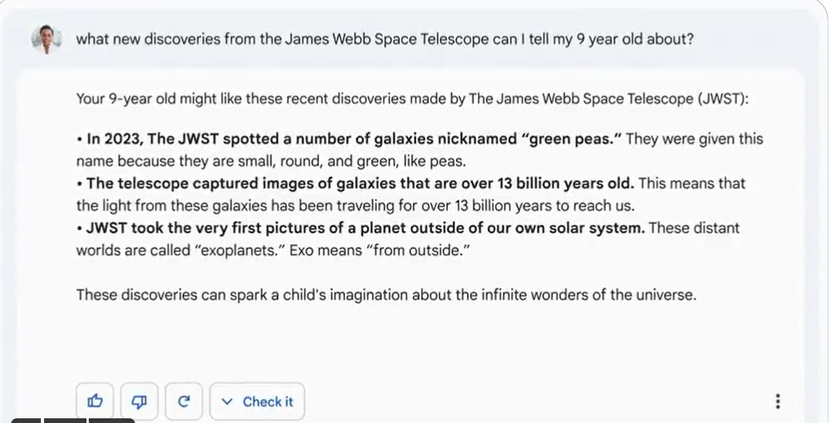830x423 pixels.
Task: Select the first dark tab at bottom-left edge
Action: 25,420
